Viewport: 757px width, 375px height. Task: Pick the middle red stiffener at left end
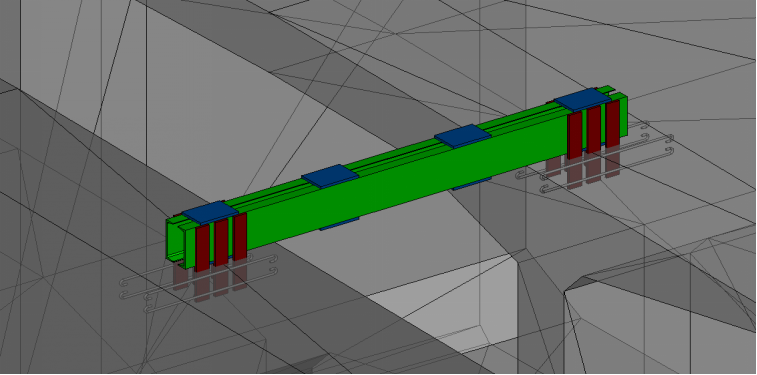[x=221, y=242]
